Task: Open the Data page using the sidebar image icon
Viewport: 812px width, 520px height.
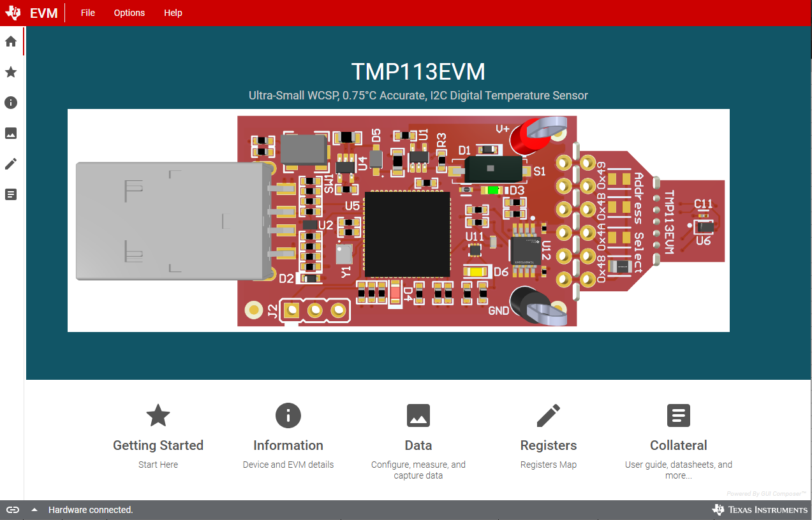Action: 10,133
